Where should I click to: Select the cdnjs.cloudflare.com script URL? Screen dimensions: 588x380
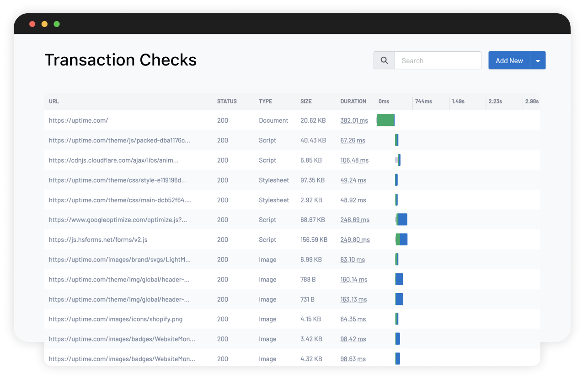tap(113, 160)
